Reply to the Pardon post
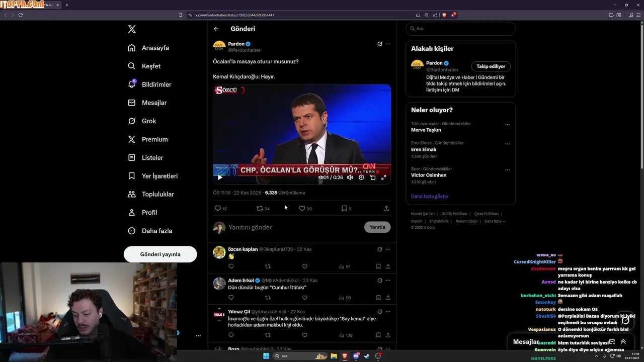644x362 pixels. coord(221,208)
